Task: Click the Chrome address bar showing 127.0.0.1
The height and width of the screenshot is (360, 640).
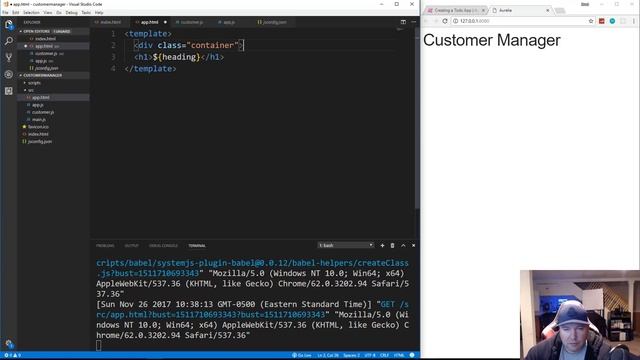Action: [522, 21]
